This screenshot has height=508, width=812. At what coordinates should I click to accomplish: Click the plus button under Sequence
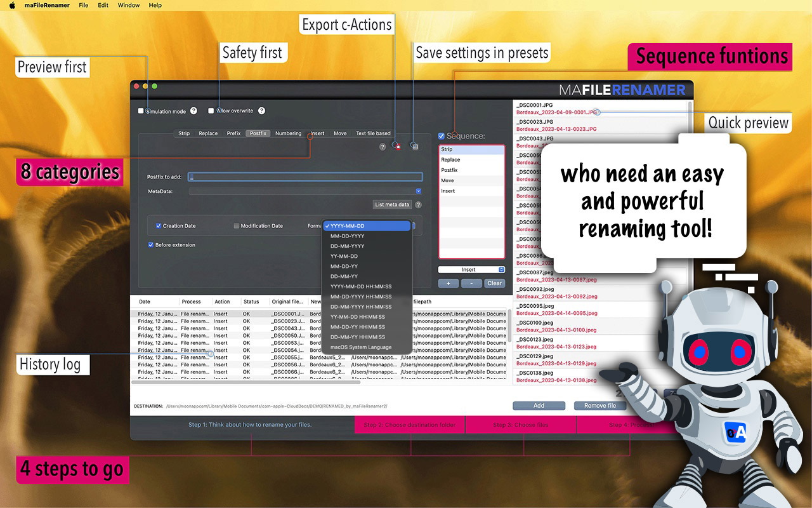(x=449, y=283)
